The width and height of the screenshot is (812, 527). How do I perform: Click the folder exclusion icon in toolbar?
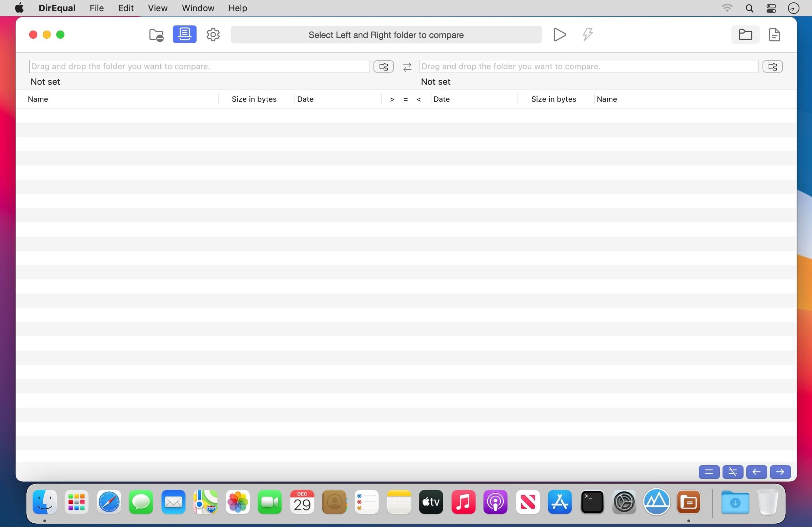pyautogui.click(x=156, y=35)
